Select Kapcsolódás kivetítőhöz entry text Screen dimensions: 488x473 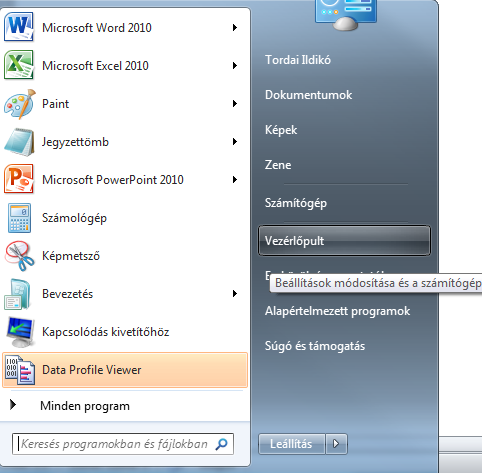[x=105, y=332]
